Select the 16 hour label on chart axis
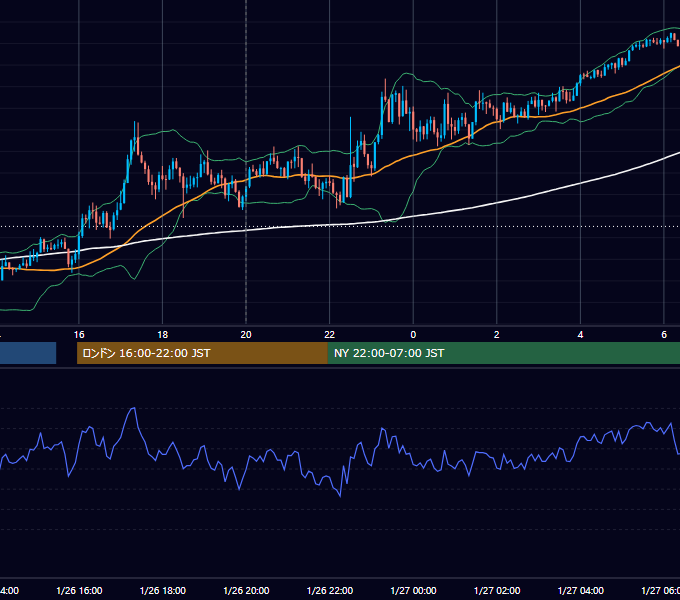The height and width of the screenshot is (600, 680). (79, 335)
